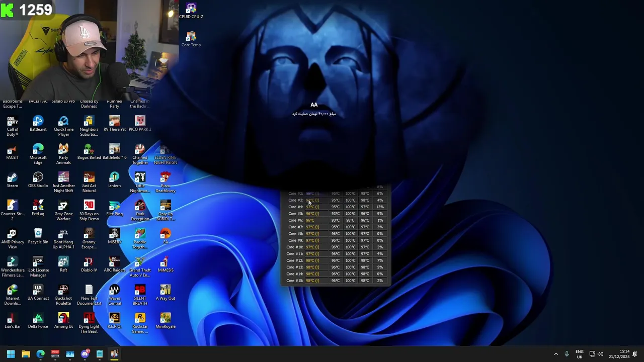The width and height of the screenshot is (644, 362).
Task: Open the Windows Start menu
Action: tap(11, 354)
